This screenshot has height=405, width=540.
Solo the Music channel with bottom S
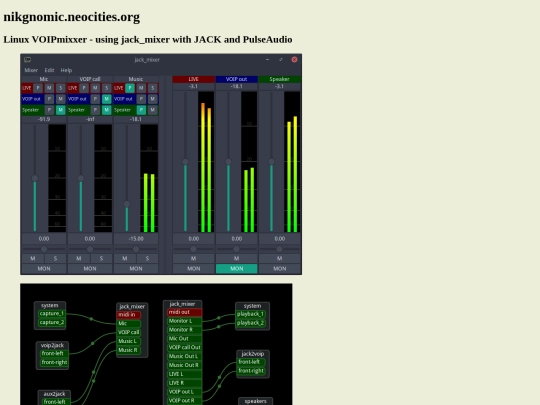[x=147, y=259]
